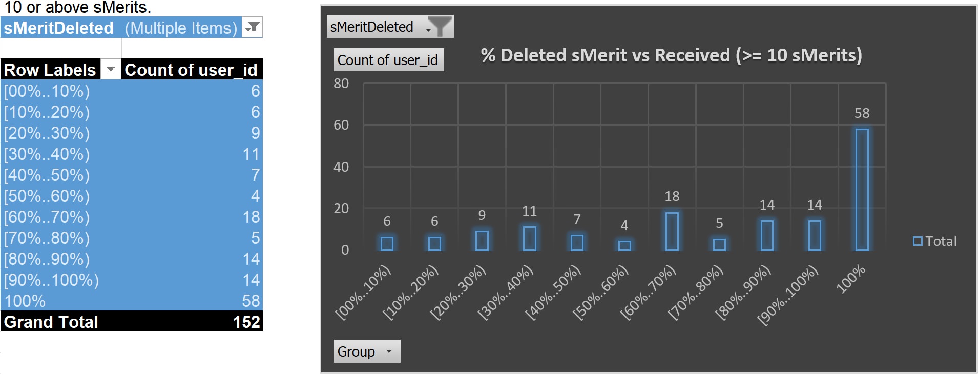Viewport: 980px width, 375px height.
Task: Select the Total legend swatch
Action: [918, 241]
